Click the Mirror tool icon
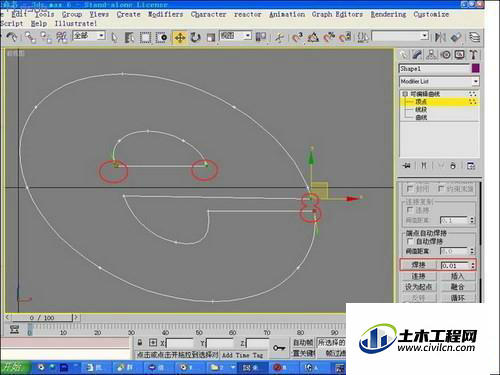500x375 pixels. (x=440, y=37)
